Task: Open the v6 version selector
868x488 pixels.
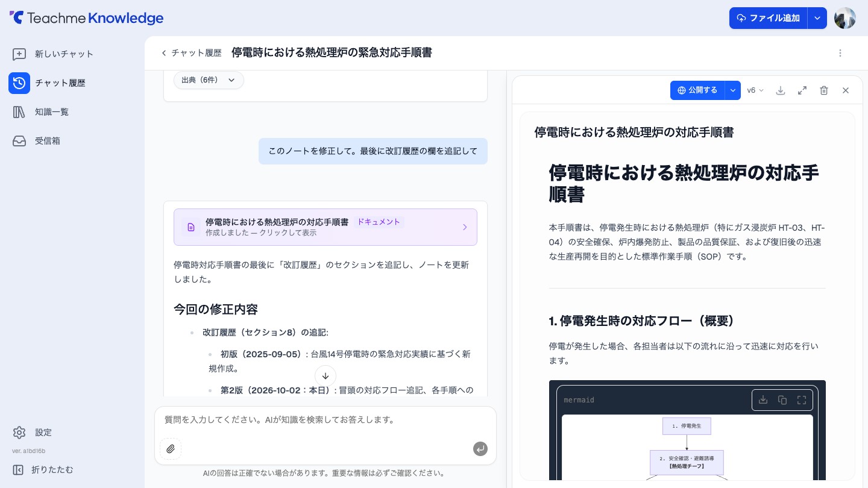Action: [x=755, y=90]
